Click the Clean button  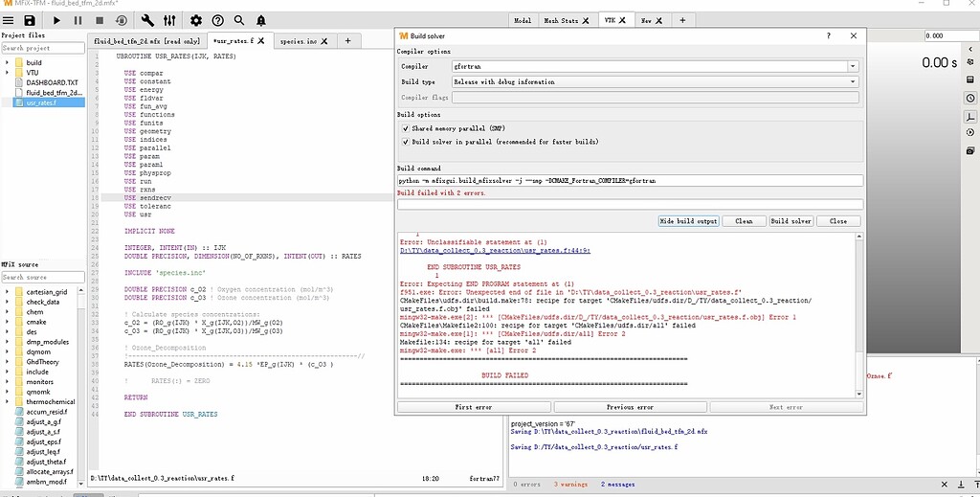pos(744,221)
